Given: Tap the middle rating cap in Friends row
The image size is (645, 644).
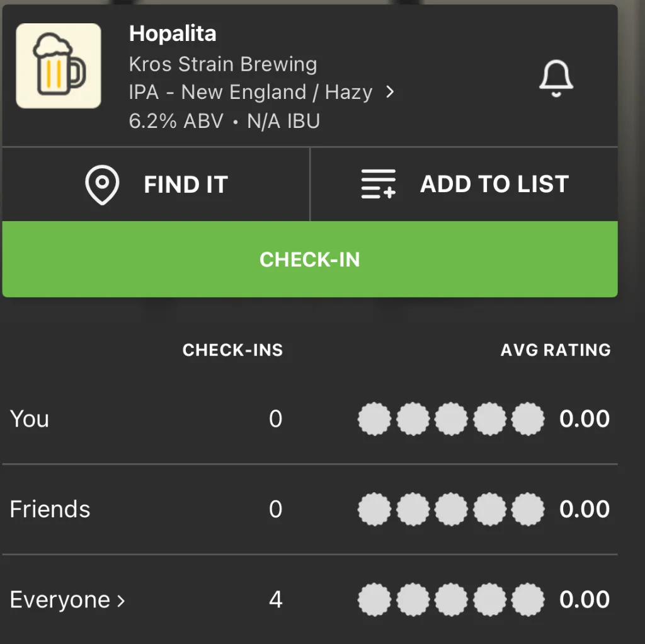Looking at the screenshot, I should click(451, 509).
